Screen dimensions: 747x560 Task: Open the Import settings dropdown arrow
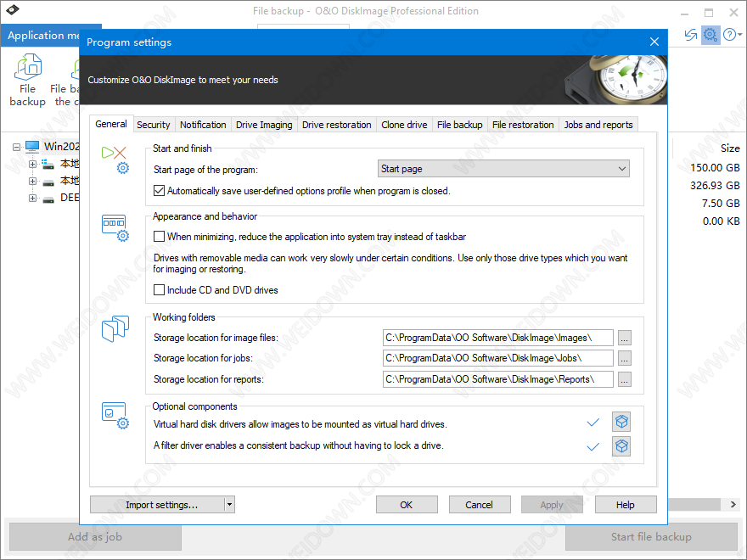pyautogui.click(x=230, y=505)
